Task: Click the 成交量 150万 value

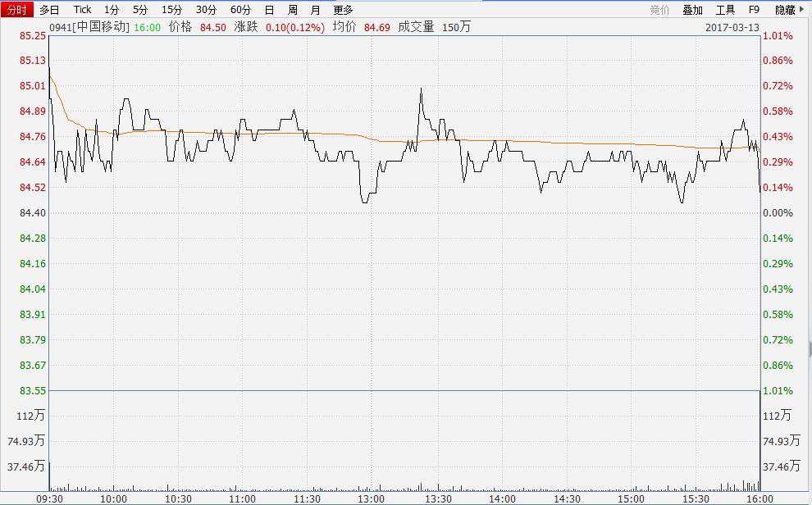Action: coord(456,27)
